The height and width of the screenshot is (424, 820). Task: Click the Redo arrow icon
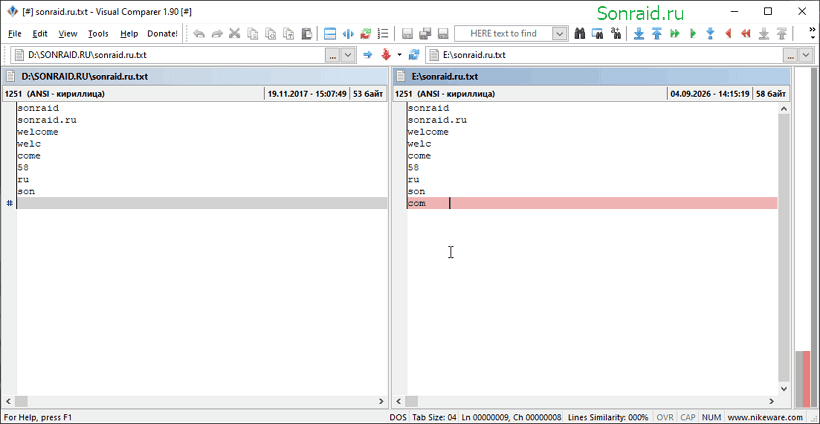217,34
